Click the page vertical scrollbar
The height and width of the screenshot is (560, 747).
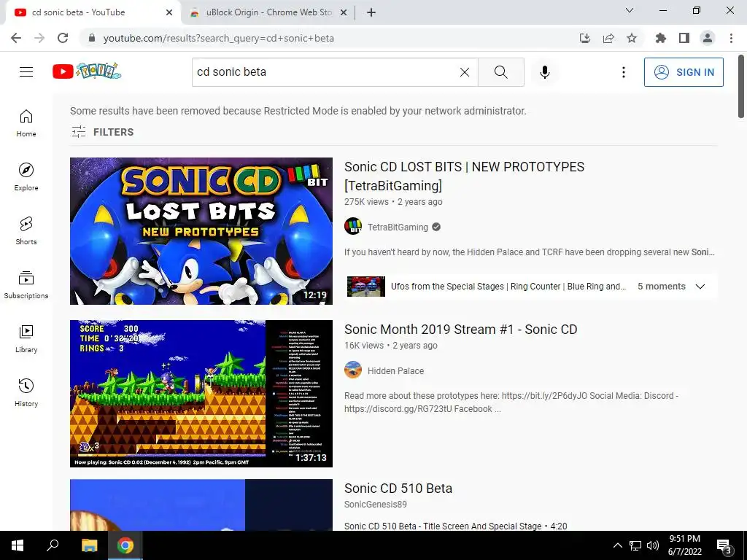click(741, 87)
